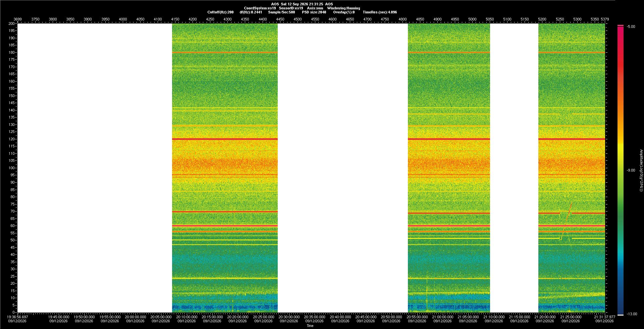Click the Time label under the horizontal axis

310,326
